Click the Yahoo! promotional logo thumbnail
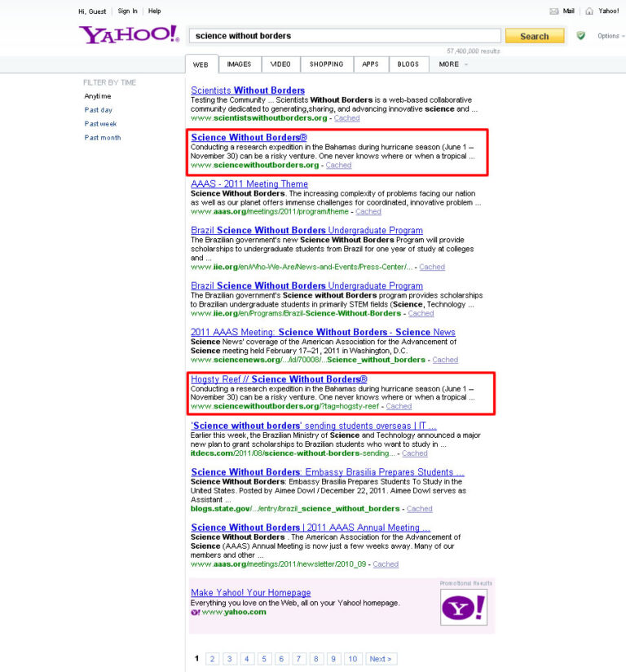Image resolution: width=626 pixels, height=672 pixels. 464,607
